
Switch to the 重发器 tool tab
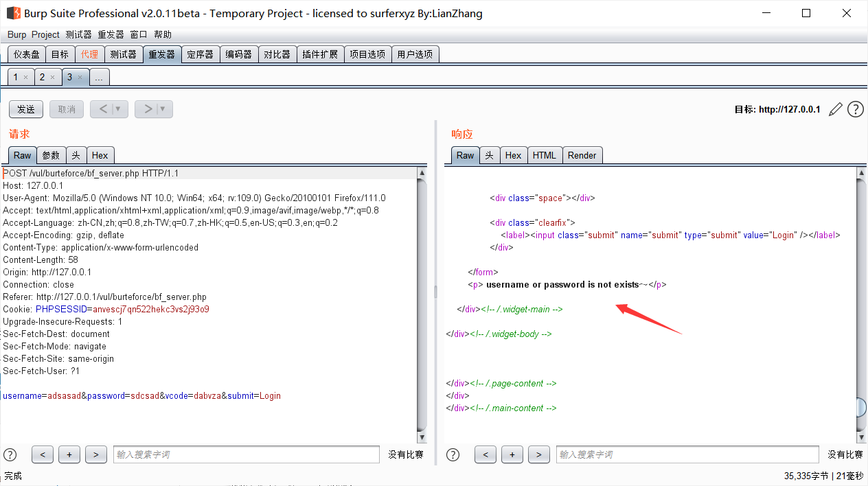tap(162, 54)
